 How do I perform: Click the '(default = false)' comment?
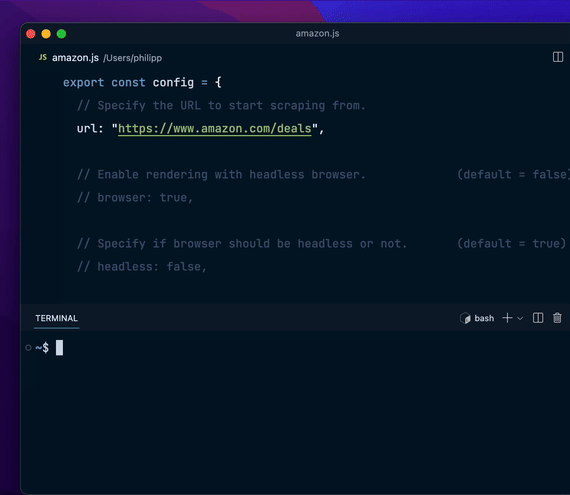pyautogui.click(x=513, y=175)
